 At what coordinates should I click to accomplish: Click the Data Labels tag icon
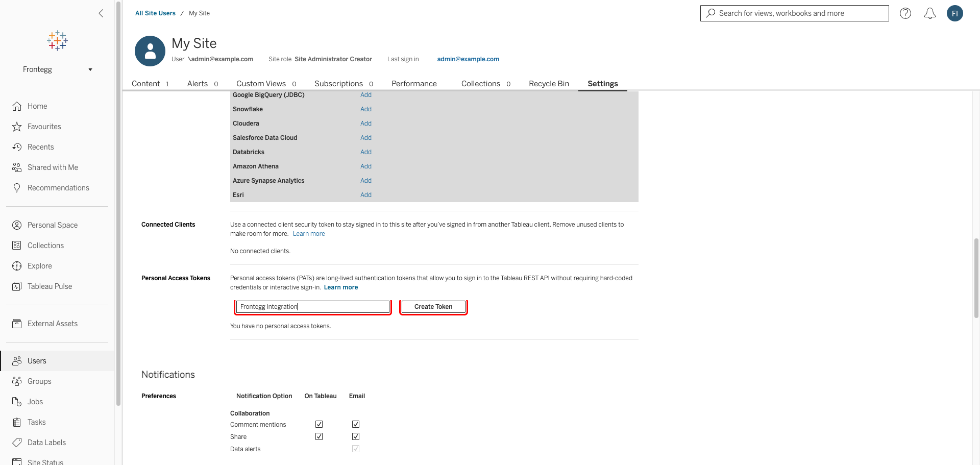click(17, 443)
